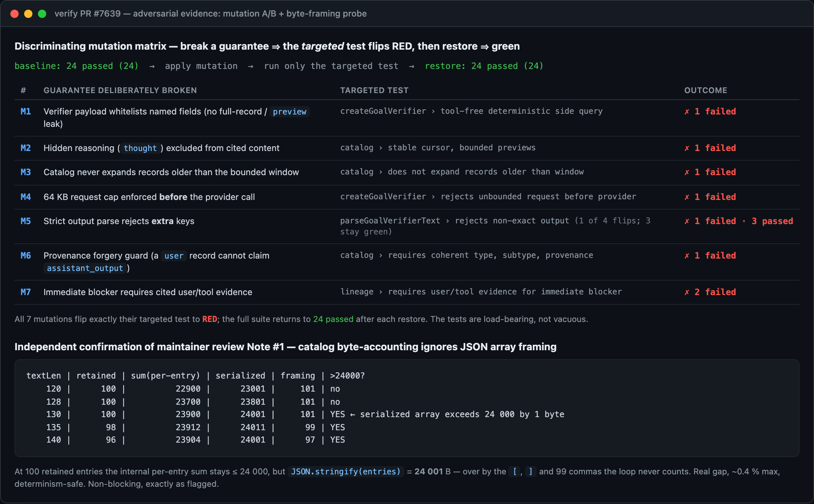Click 'restore: 24 passed (24)' text
Viewport: 814px width, 504px height.
coord(484,66)
